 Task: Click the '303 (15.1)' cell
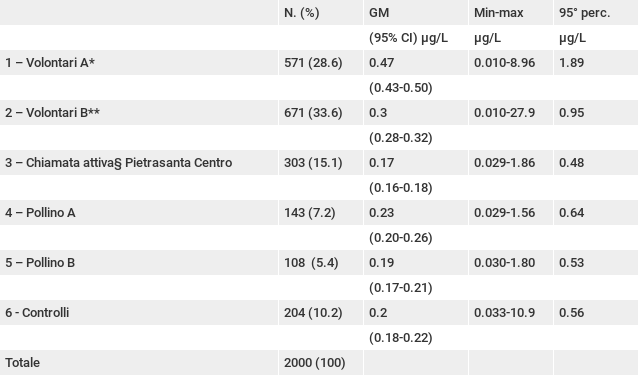313,163
